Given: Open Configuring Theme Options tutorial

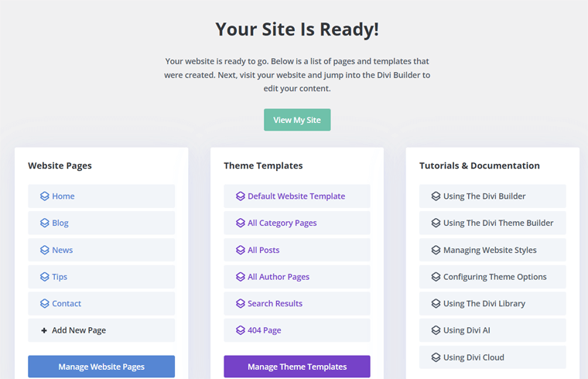Looking at the screenshot, I should coord(493,277).
